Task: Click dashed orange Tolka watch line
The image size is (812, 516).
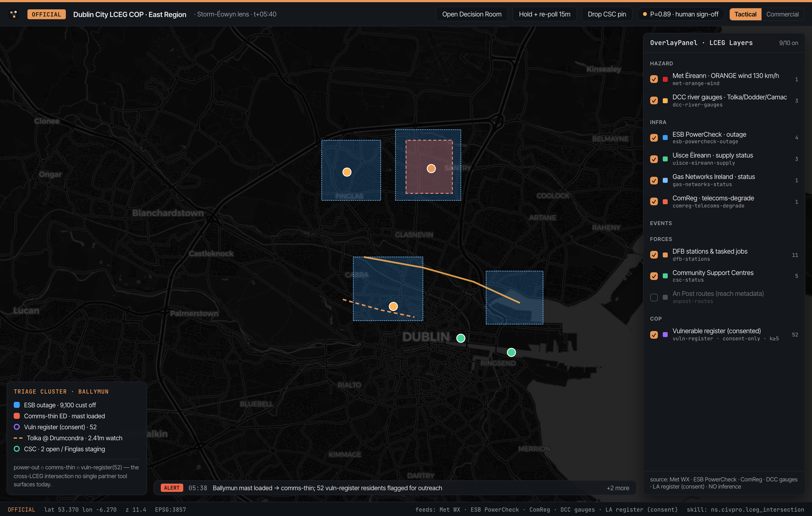Action: pos(378,308)
